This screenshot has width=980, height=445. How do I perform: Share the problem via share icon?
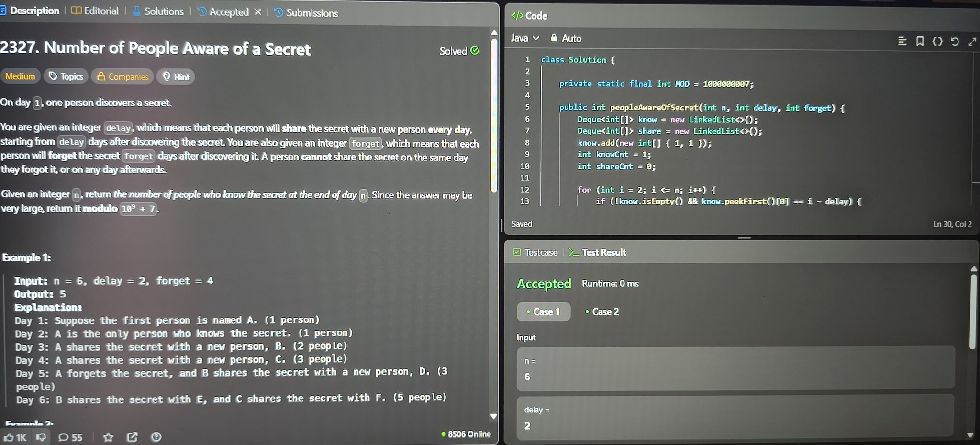pyautogui.click(x=132, y=437)
